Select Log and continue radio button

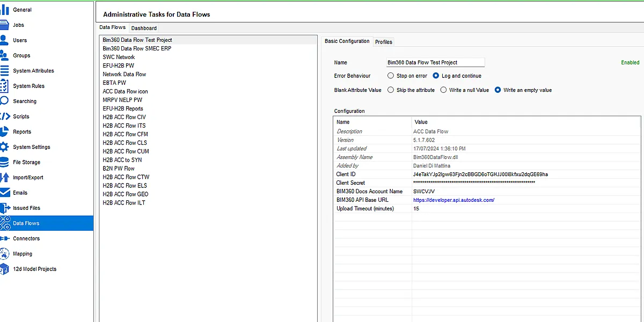click(x=436, y=76)
